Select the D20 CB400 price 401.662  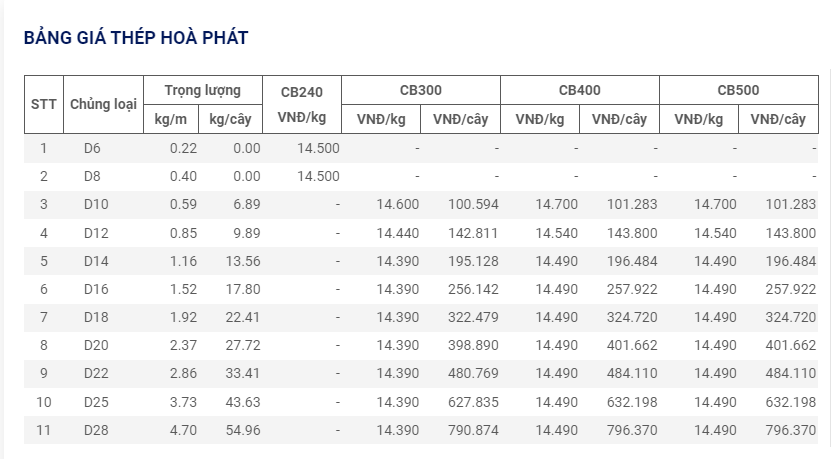pyautogui.click(x=632, y=346)
